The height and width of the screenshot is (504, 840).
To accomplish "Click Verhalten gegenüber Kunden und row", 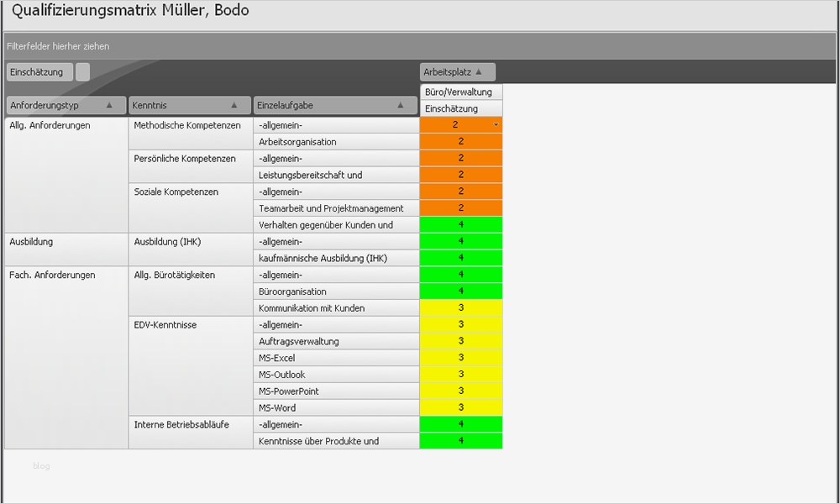I will [x=337, y=225].
